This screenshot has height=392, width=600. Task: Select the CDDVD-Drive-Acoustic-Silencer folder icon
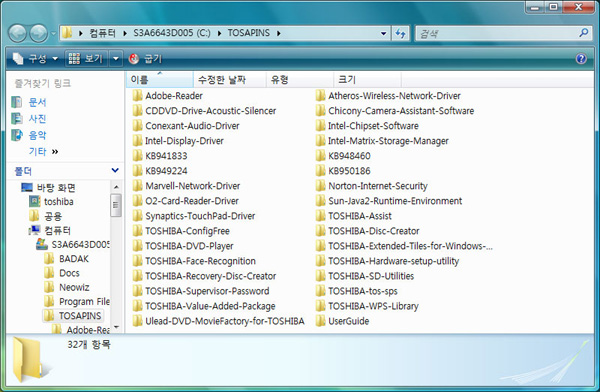pyautogui.click(x=137, y=111)
